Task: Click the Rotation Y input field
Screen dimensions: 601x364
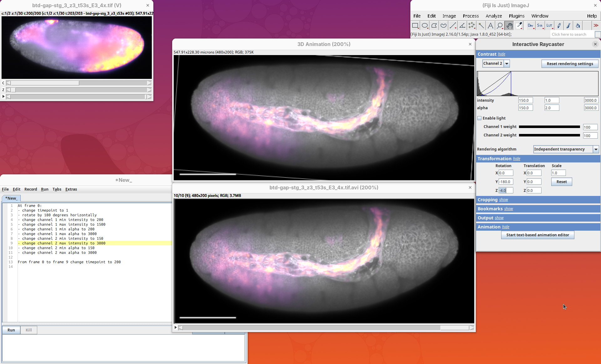Action: click(x=506, y=182)
